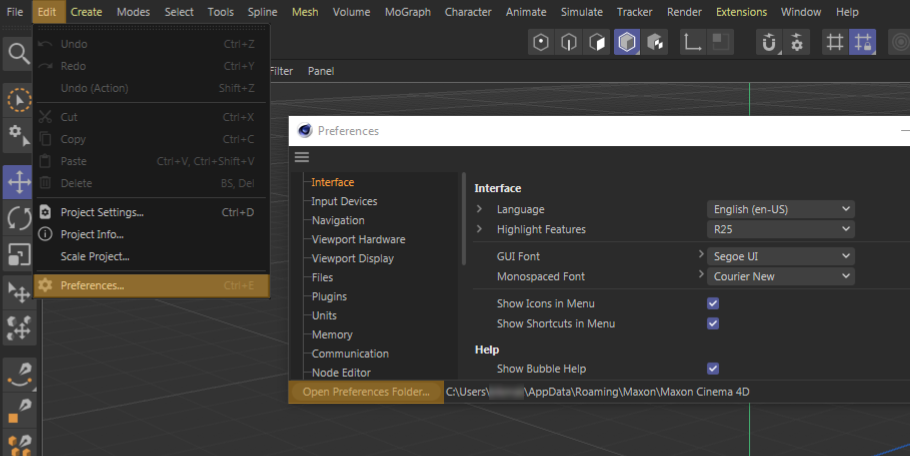Click the arrow-with-move-cross tool icon

pos(18,292)
